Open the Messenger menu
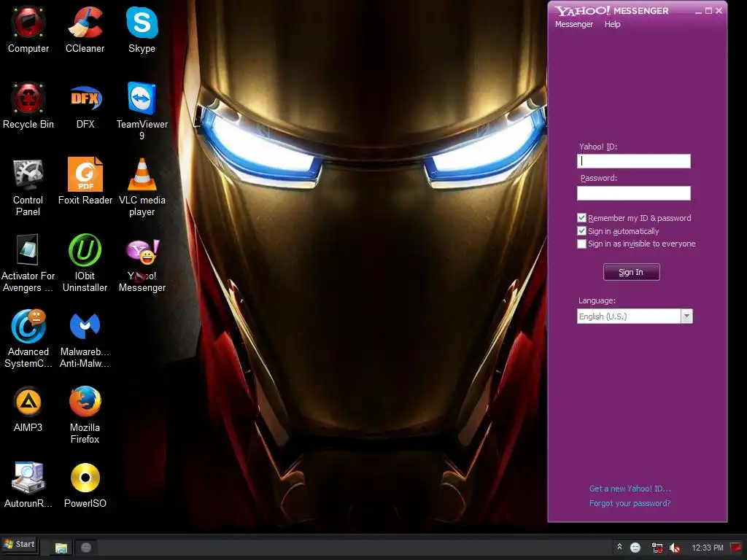The image size is (747, 560). coord(573,24)
